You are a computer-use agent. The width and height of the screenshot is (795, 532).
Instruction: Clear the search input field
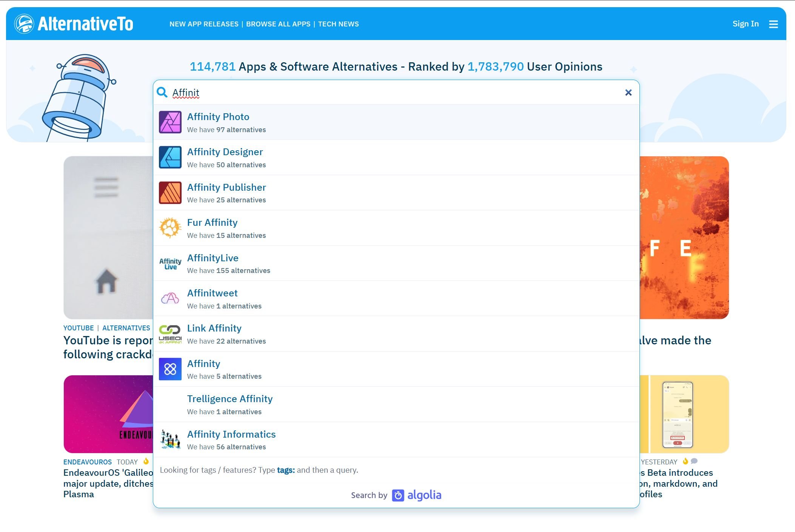tap(628, 93)
